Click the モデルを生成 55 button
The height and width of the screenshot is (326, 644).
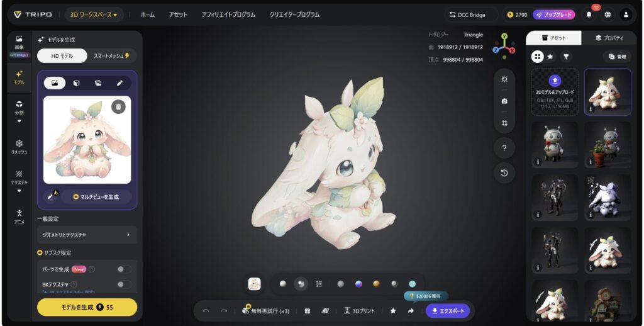point(87,307)
